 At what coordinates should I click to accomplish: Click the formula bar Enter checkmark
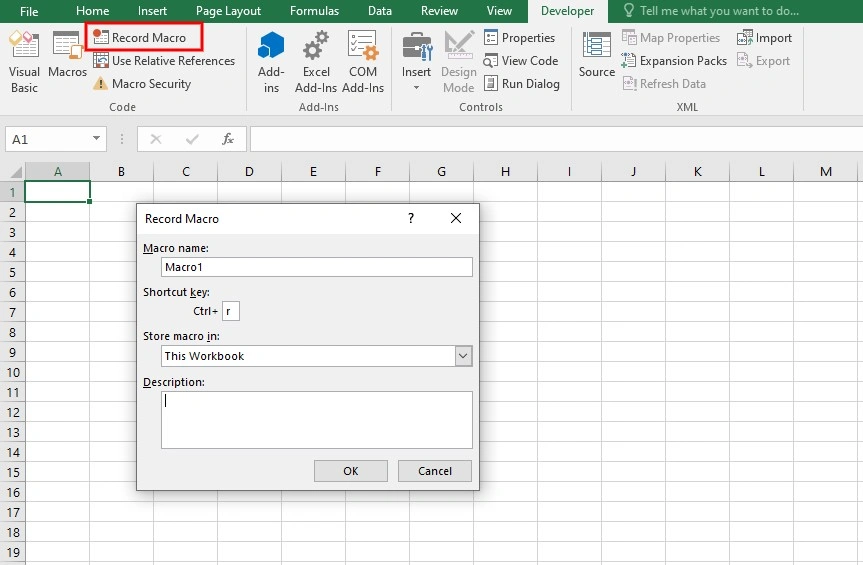tap(192, 139)
